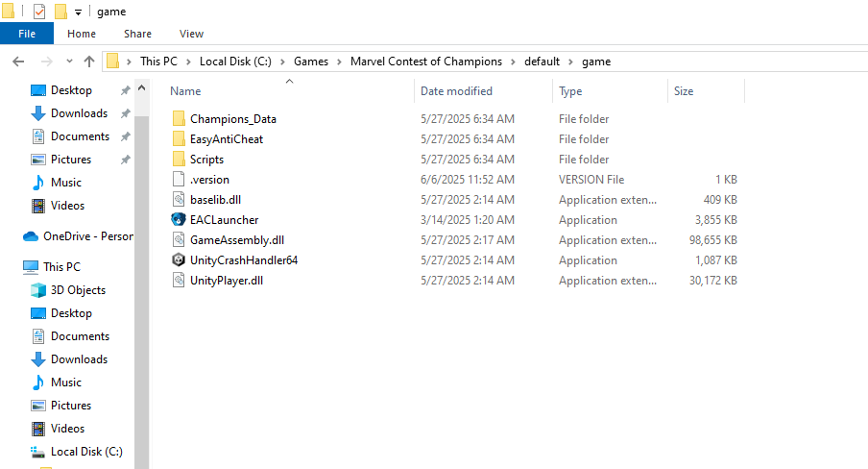868x469 pixels.
Task: Click the Properties quick access toolbar icon
Action: tap(39, 12)
